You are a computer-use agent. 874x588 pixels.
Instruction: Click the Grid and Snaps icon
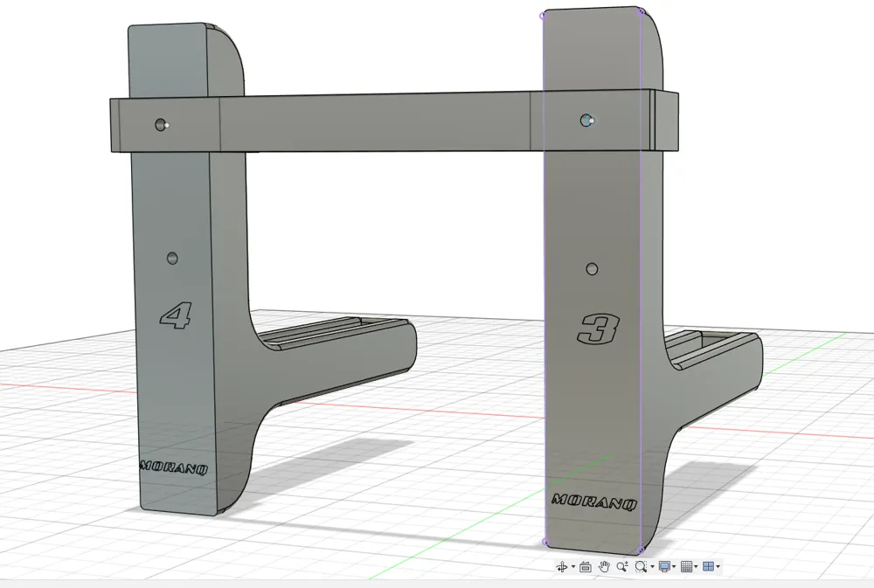688,566
